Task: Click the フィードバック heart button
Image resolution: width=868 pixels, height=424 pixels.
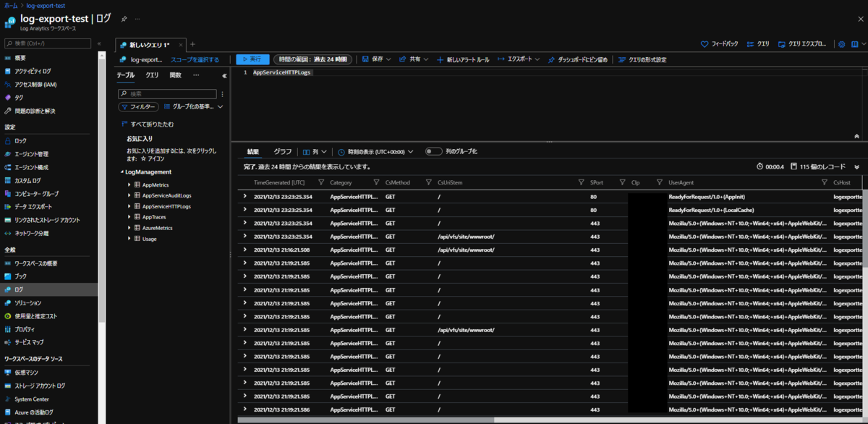Action: pyautogui.click(x=720, y=44)
